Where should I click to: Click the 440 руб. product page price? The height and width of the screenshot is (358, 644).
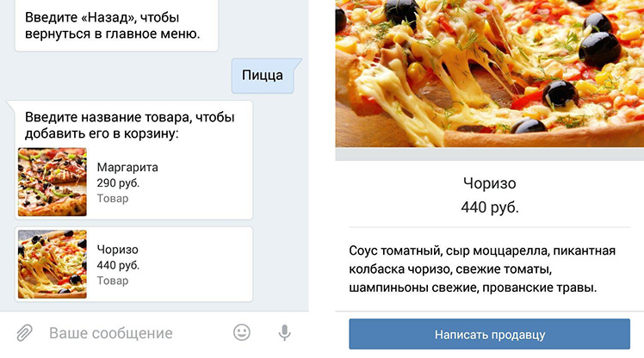pos(490,207)
